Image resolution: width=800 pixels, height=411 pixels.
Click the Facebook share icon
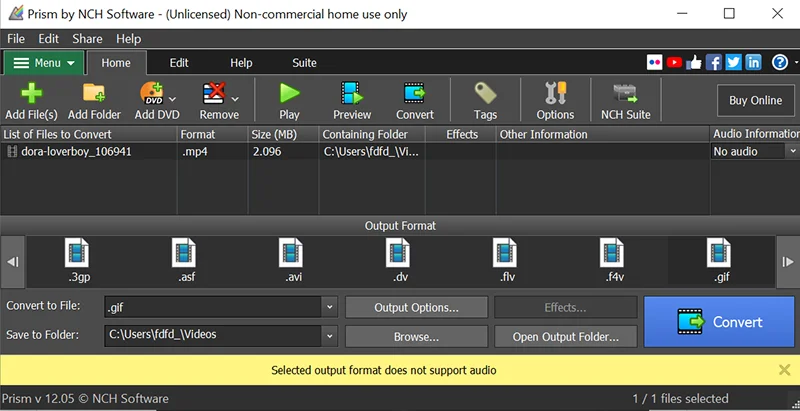click(x=714, y=63)
